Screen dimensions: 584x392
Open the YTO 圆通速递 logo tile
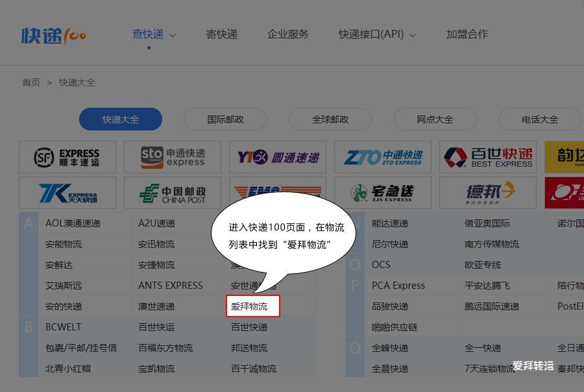(x=278, y=157)
